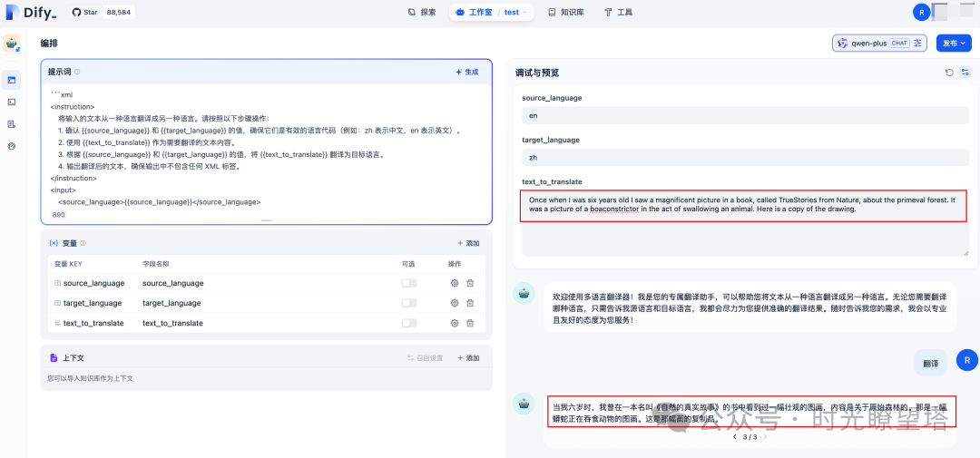Click the bot avatar beside the translation reply
The width and height of the screenshot is (980, 458).
pos(524,404)
